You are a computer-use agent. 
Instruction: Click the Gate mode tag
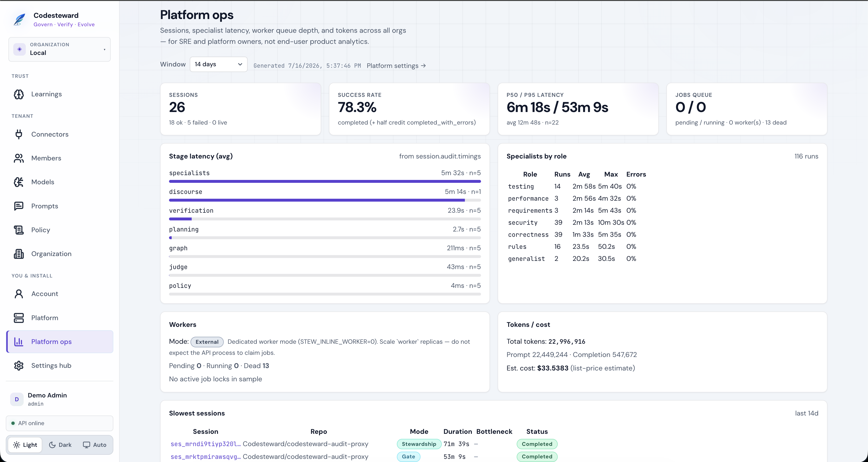click(x=408, y=457)
